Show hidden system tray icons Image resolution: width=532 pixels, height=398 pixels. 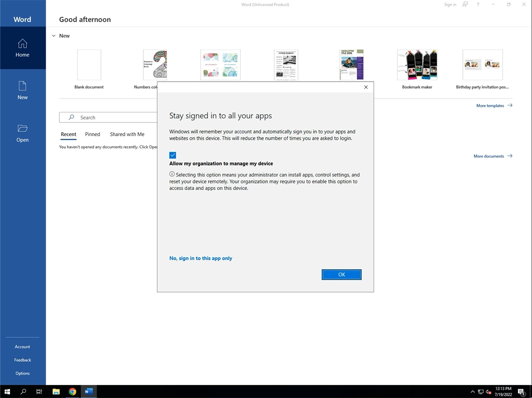pos(473,392)
